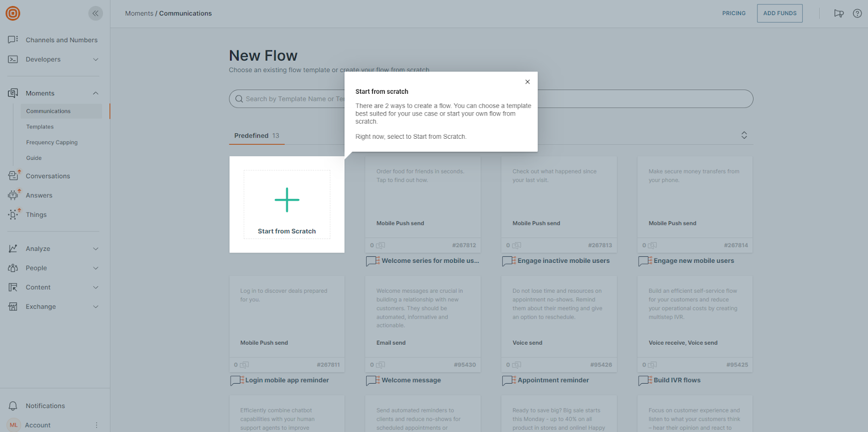Open Frequency Capping submenu item

[52, 143]
